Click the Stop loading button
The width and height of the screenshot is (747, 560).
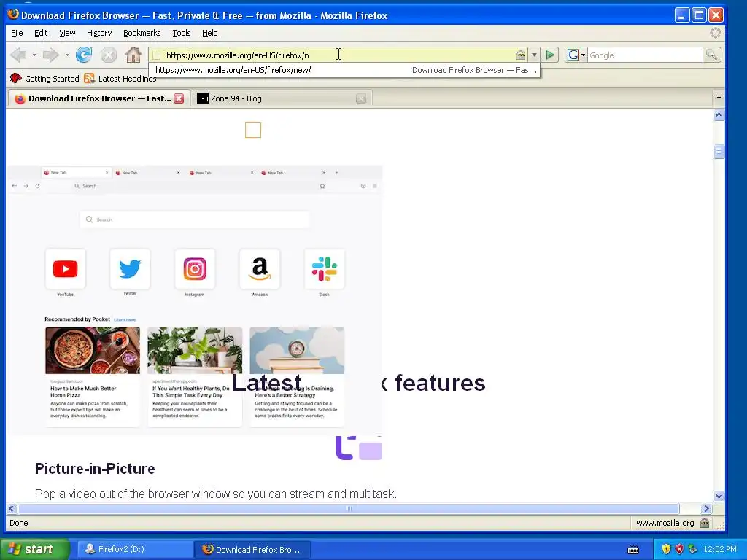click(109, 55)
